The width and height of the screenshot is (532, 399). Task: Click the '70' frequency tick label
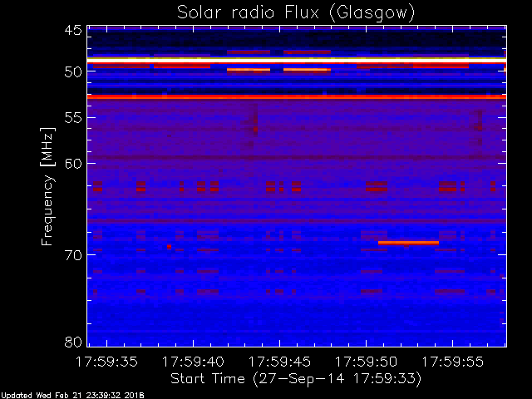(73, 255)
